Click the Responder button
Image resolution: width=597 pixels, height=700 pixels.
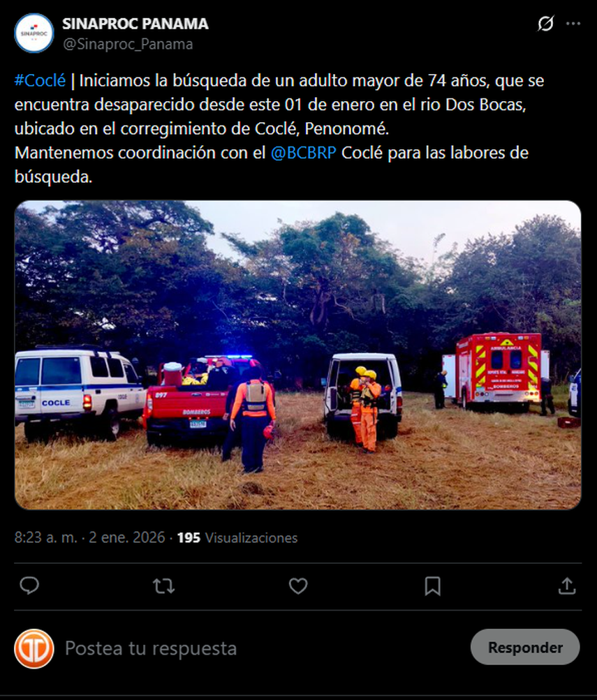(x=525, y=647)
